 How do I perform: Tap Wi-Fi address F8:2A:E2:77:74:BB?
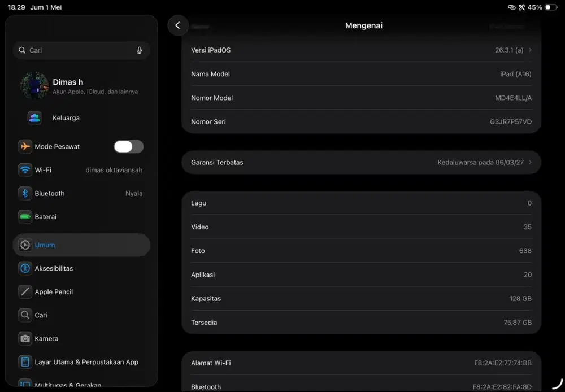503,363
